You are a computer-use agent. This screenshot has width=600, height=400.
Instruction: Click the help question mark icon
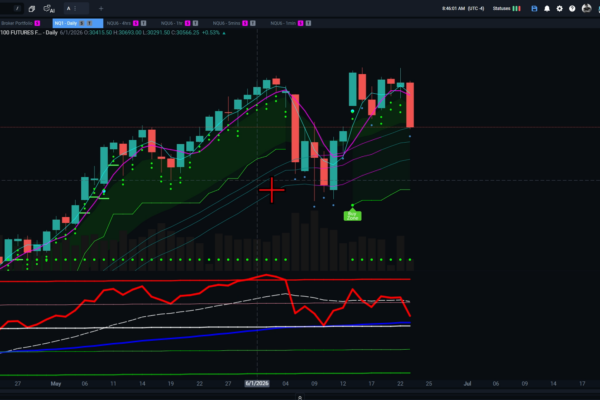572,8
